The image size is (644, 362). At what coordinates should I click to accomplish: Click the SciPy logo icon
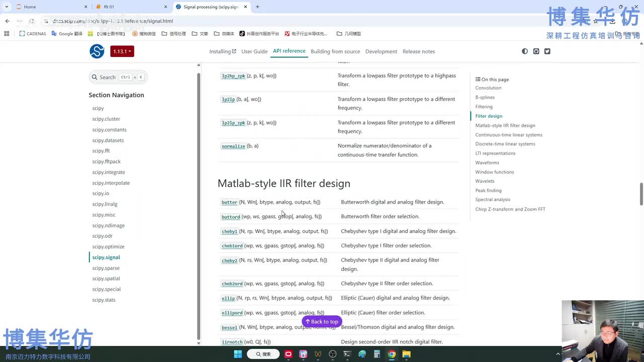pyautogui.click(x=97, y=51)
